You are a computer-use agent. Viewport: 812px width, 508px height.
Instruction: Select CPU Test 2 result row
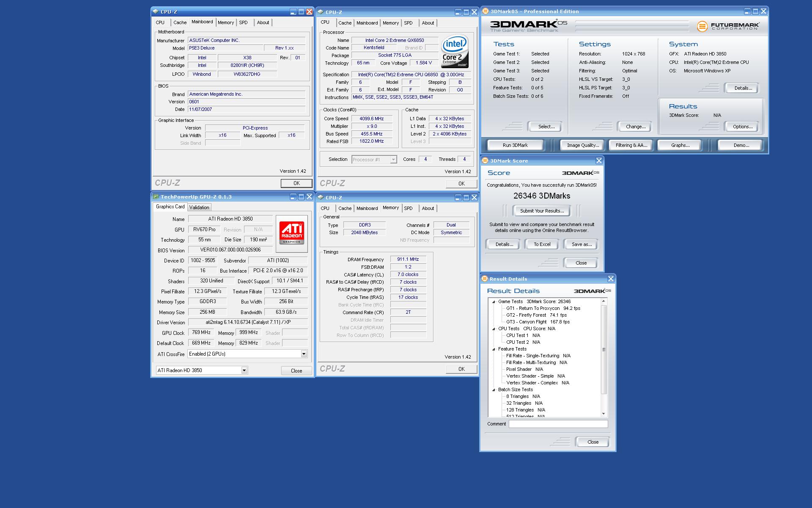click(x=523, y=342)
